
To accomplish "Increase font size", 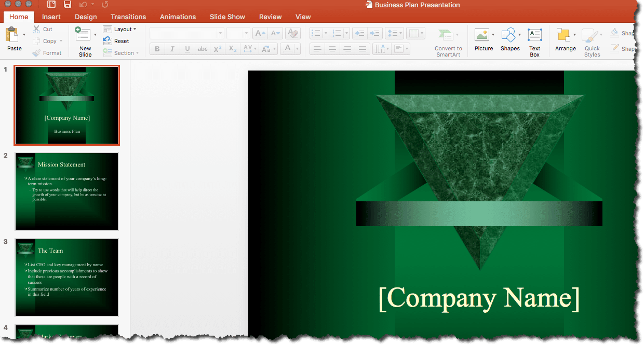I will click(260, 34).
